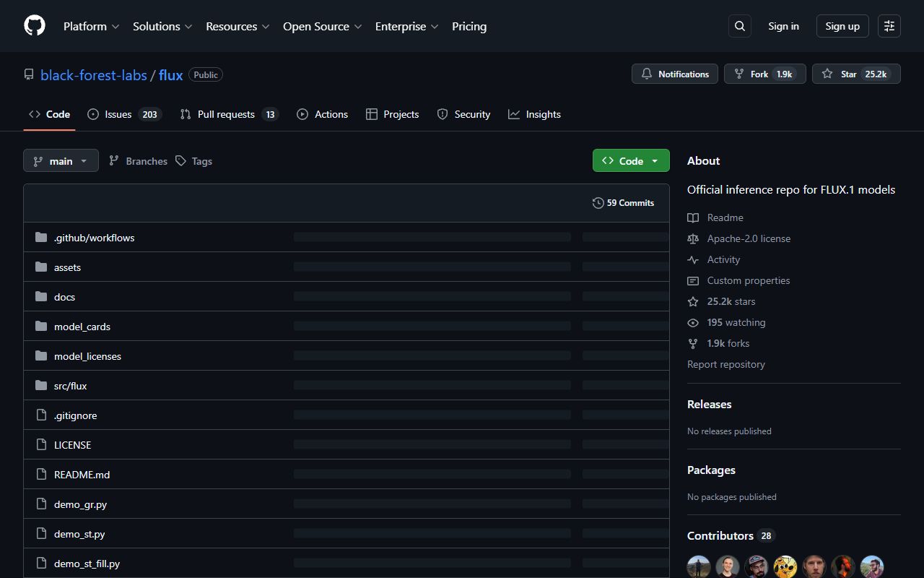Click the Report repository link

[x=726, y=364]
